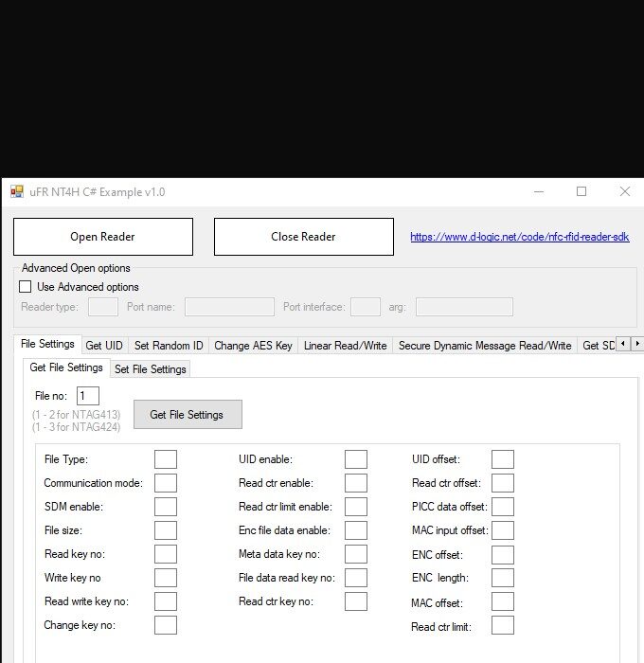Click the Read write key no box
Screen dimensions: 644x663
click(x=166, y=601)
